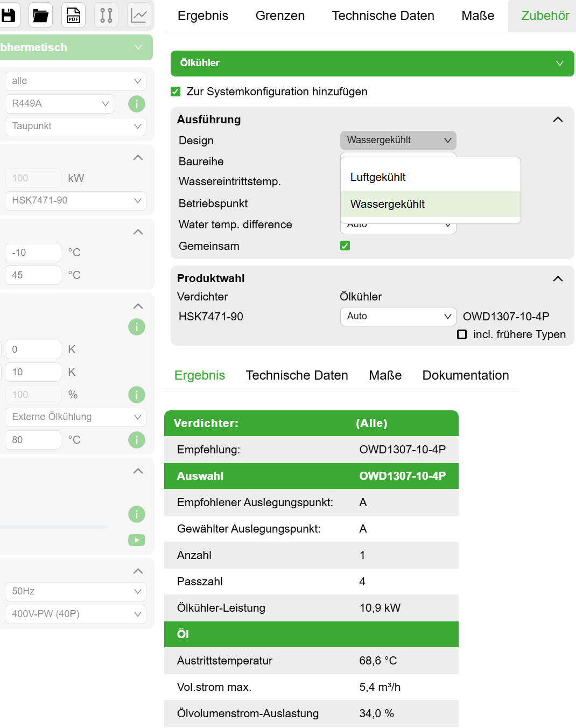Click the info icon beside the 80 °C field
The width and height of the screenshot is (576, 728).
click(x=136, y=439)
